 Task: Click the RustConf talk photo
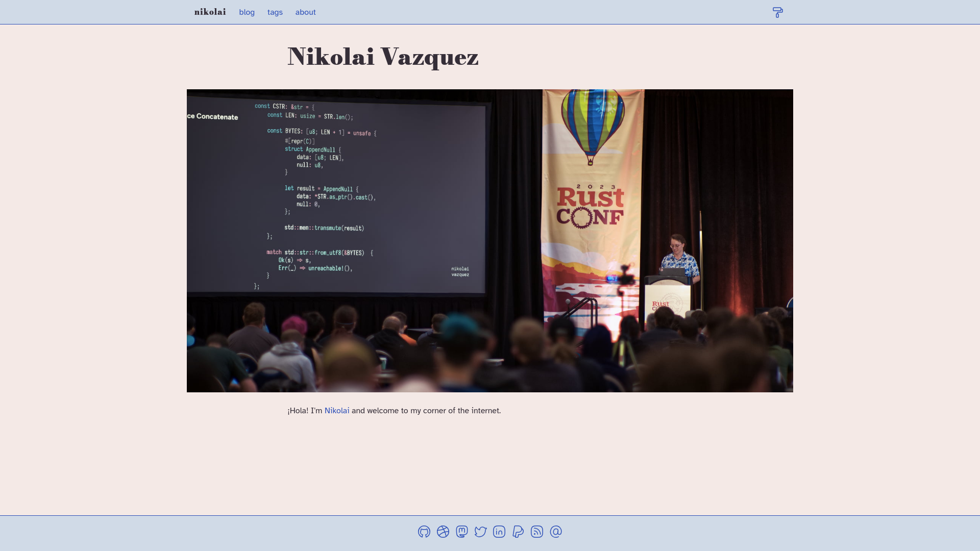tap(490, 241)
